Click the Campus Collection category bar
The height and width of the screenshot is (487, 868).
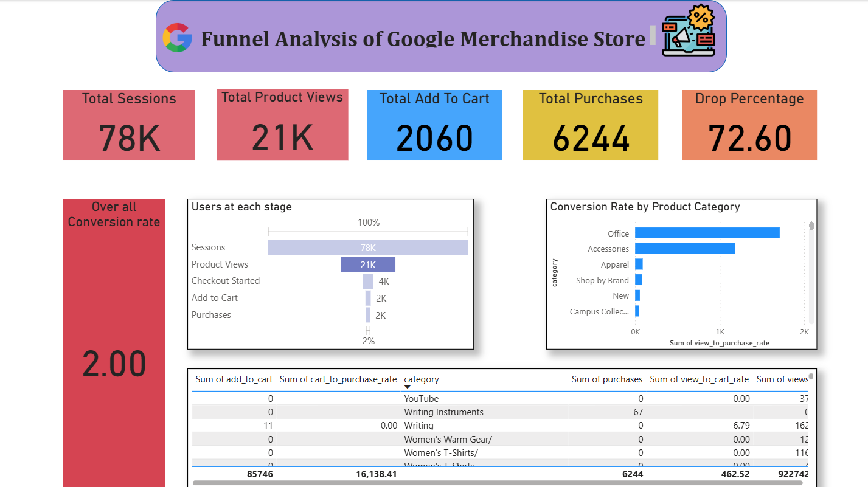[x=637, y=311]
